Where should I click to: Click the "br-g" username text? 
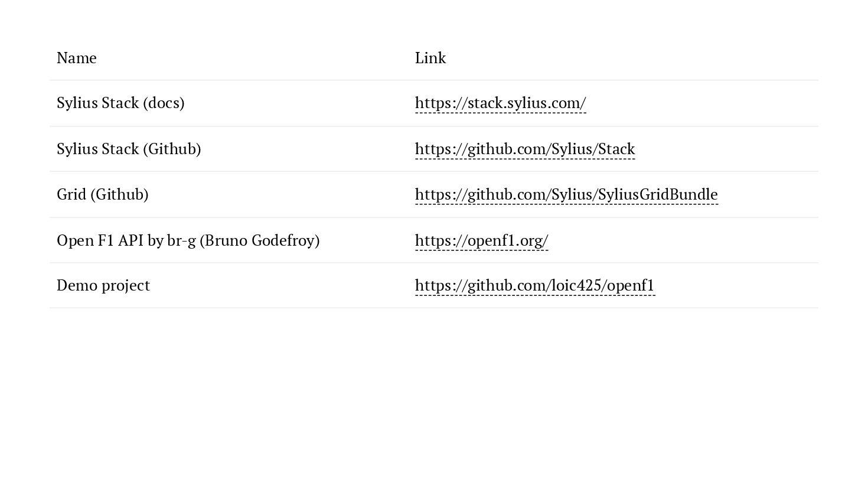[x=181, y=240]
